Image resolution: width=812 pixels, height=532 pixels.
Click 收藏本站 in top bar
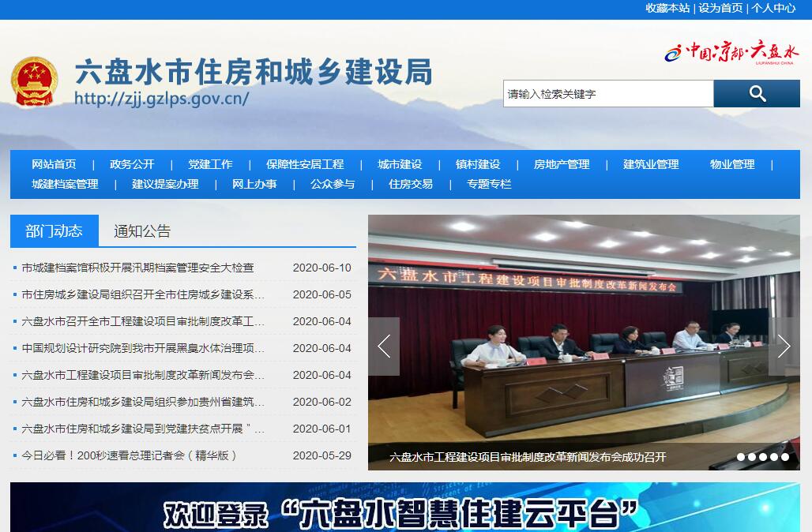click(x=667, y=8)
